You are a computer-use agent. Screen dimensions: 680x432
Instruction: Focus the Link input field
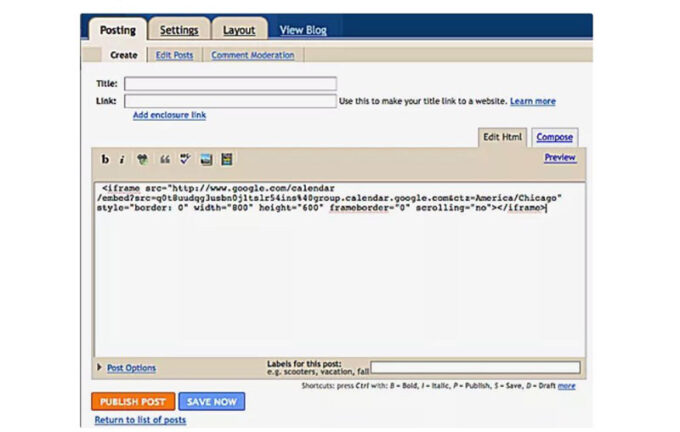pos(230,101)
